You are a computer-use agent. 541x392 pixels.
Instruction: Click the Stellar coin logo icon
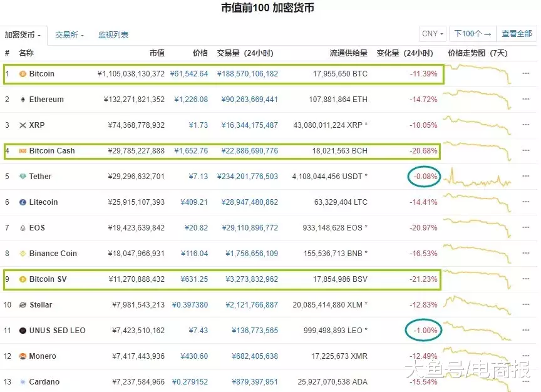pyautogui.click(x=23, y=305)
